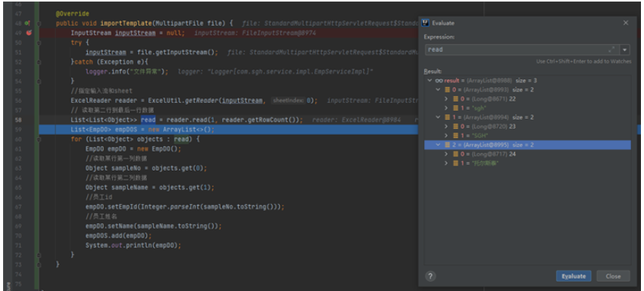Click the list icon of the ArrayList@8993 row

(446, 90)
